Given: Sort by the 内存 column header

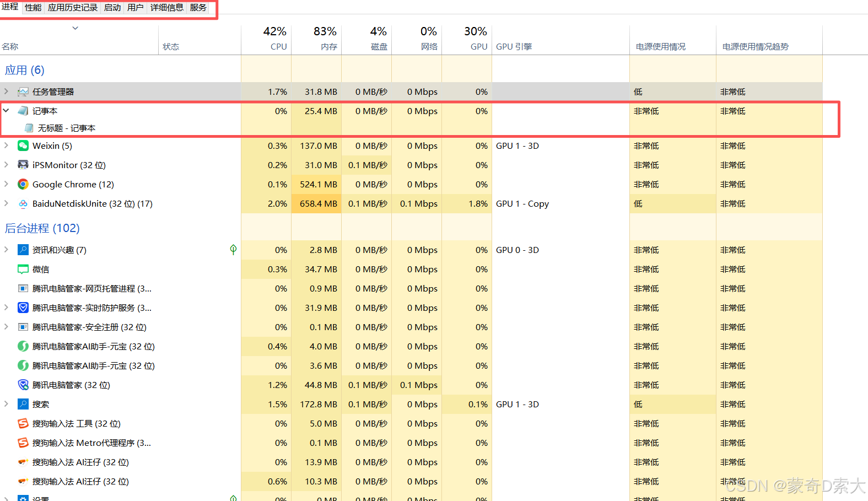Looking at the screenshot, I should click(316, 40).
